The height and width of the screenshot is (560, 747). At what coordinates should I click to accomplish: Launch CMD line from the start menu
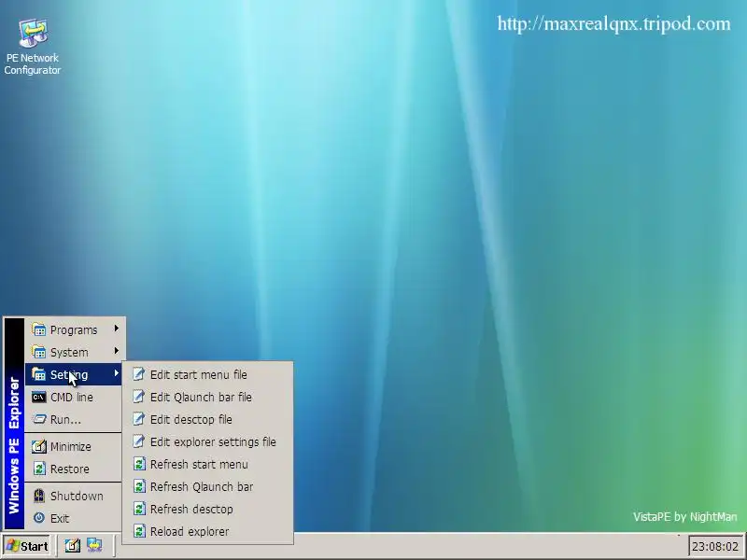pyautogui.click(x=75, y=397)
